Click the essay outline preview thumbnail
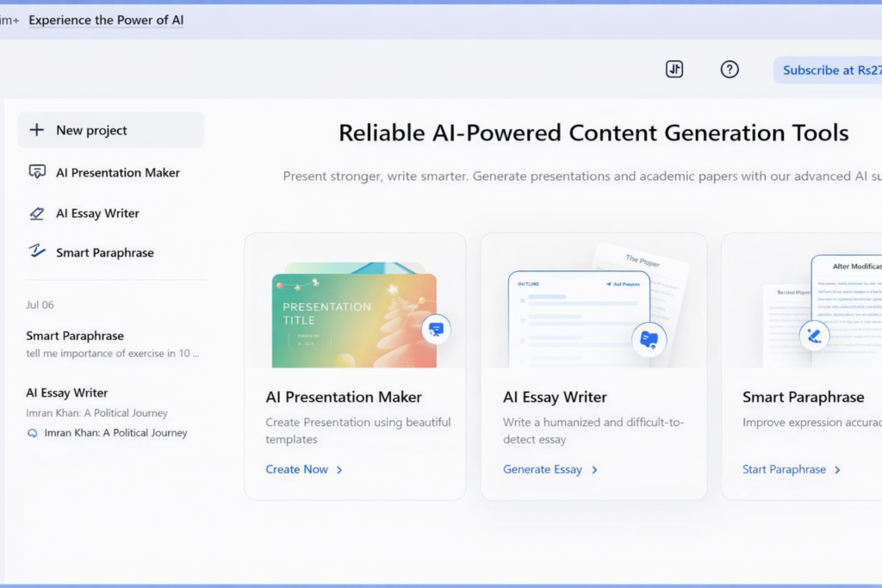 click(578, 317)
